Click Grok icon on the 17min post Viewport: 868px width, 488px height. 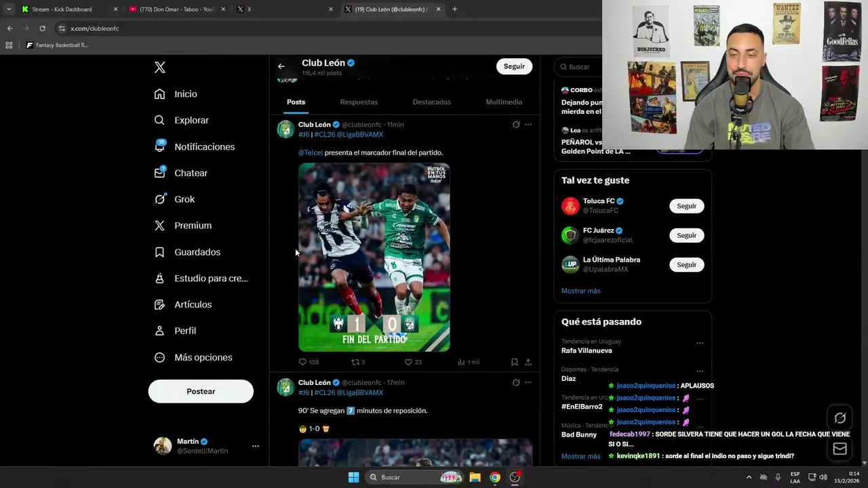pyautogui.click(x=516, y=383)
